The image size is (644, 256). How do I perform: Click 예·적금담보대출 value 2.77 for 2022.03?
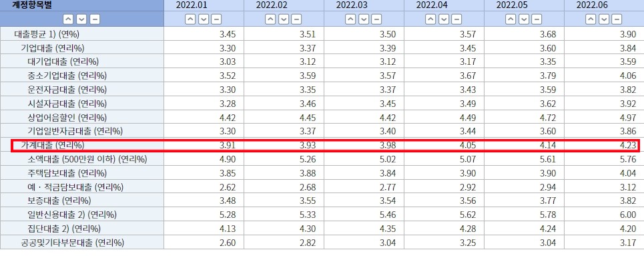point(388,187)
